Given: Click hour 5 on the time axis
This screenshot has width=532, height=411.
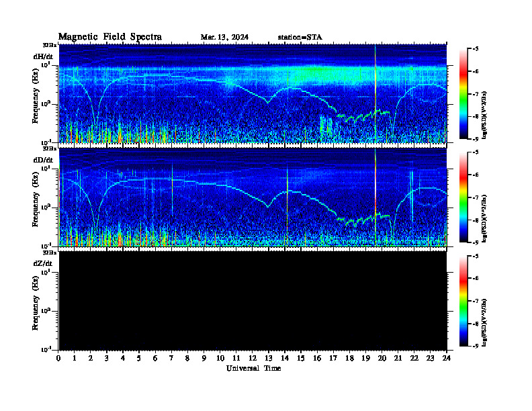Looking at the screenshot, I should 139,358.
